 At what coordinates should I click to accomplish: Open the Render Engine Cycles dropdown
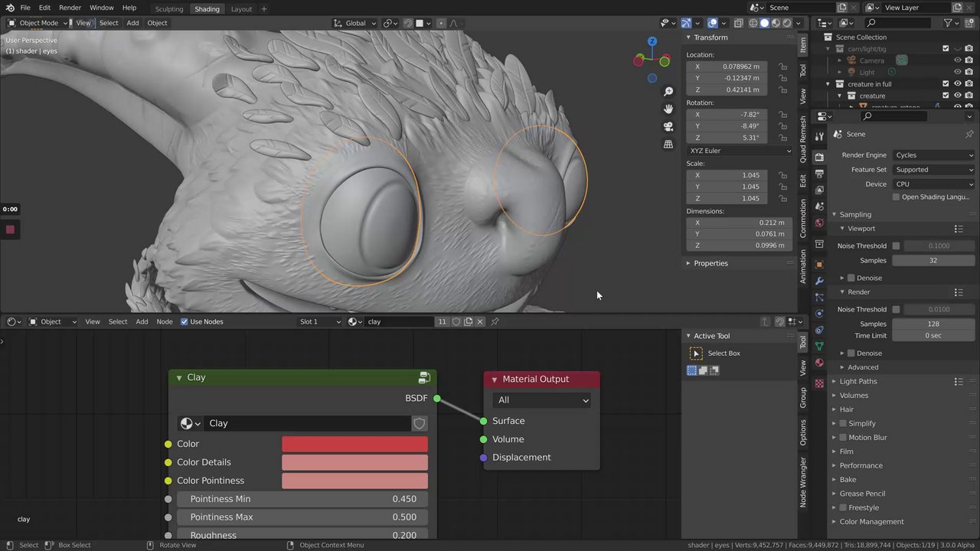[933, 155]
